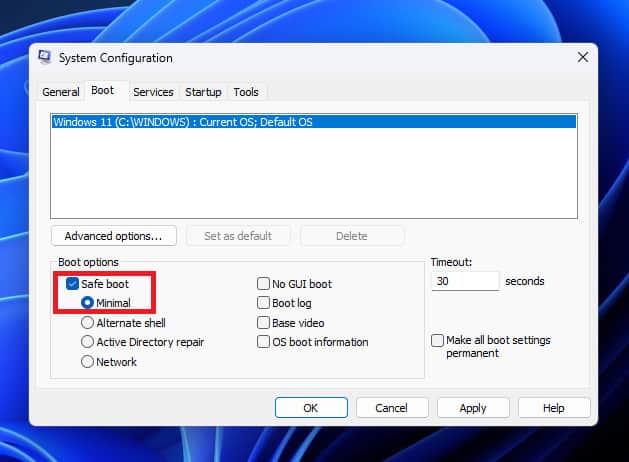Click the System Configuration title bar icon
Screen dimensions: 629x462
click(x=45, y=58)
